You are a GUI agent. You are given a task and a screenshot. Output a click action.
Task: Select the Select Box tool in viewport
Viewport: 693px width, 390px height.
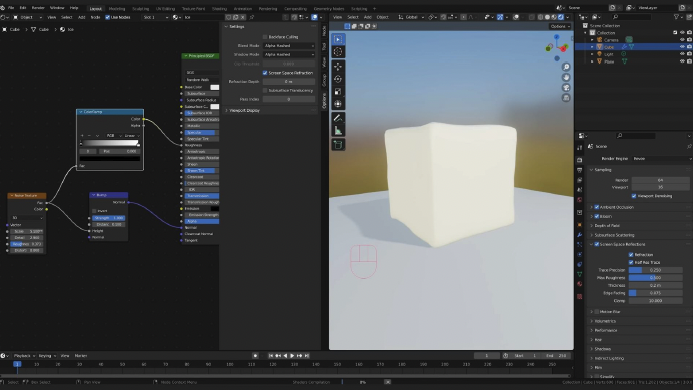338,39
